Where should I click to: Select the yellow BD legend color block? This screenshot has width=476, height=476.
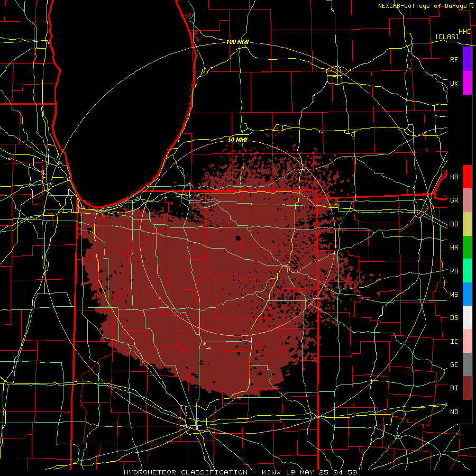click(x=467, y=224)
